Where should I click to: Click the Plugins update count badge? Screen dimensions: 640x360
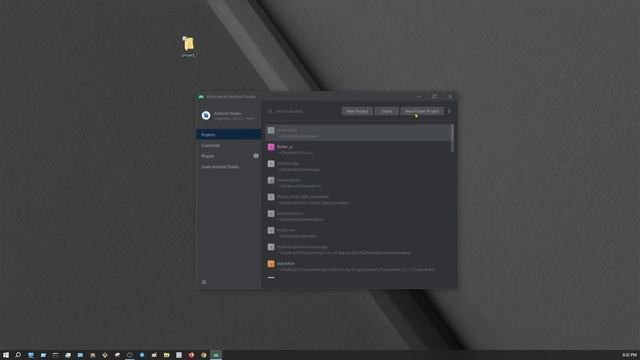[x=256, y=156]
